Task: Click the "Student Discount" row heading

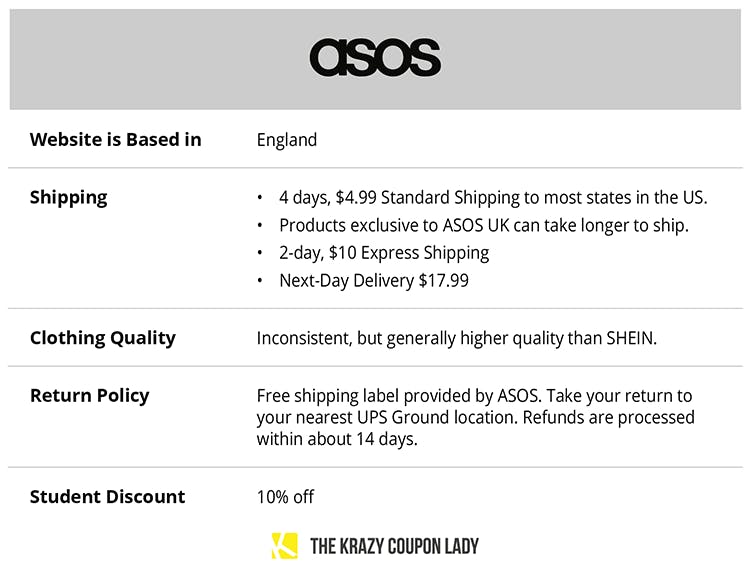Action: point(107,496)
